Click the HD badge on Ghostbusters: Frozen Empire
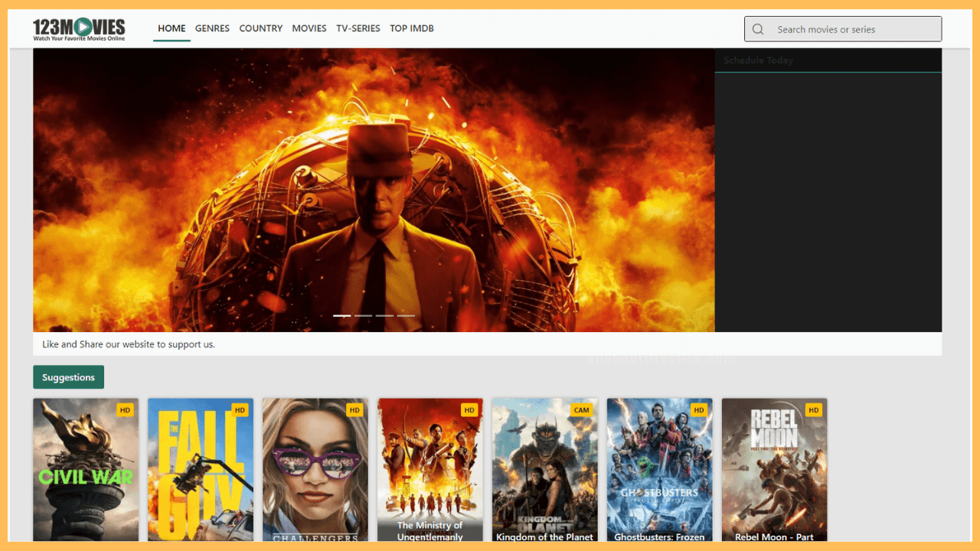This screenshot has width=980, height=551. [698, 409]
